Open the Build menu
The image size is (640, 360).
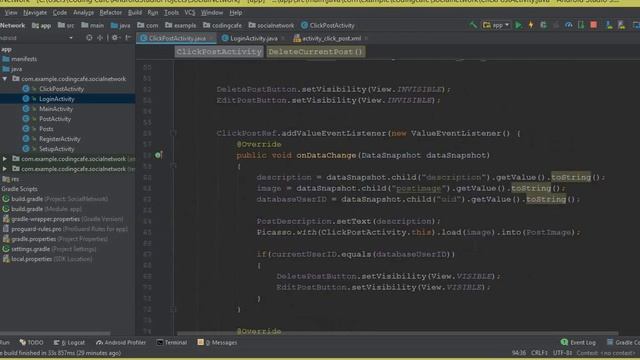point(135,13)
